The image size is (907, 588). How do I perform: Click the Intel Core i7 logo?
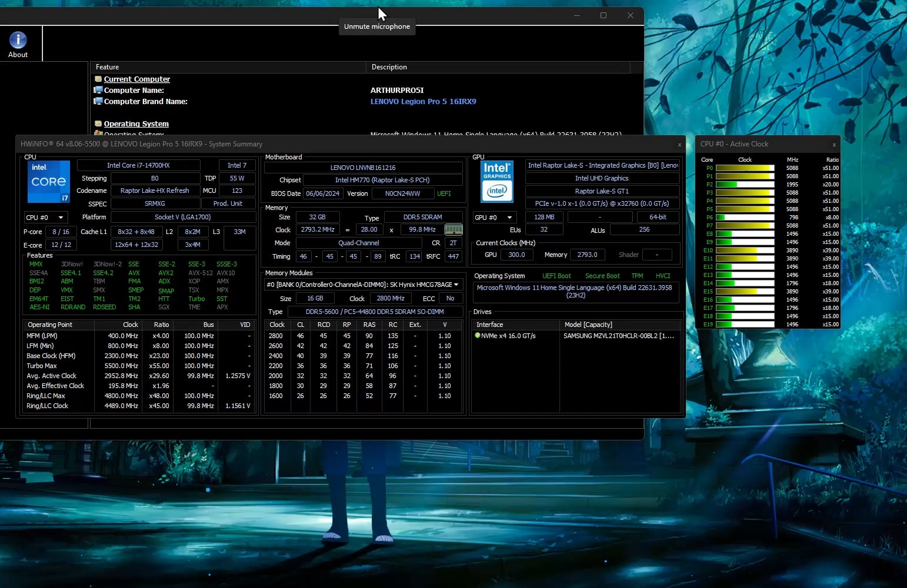[x=49, y=181]
